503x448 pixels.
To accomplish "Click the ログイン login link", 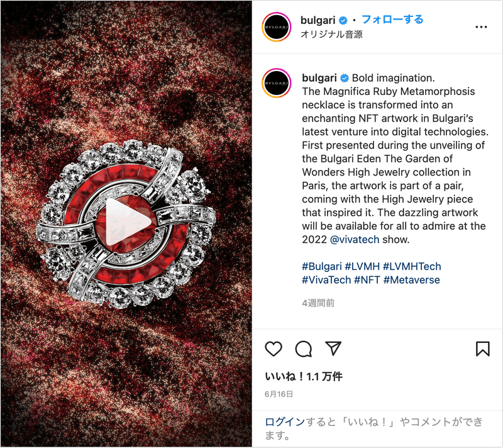I will [285, 422].
